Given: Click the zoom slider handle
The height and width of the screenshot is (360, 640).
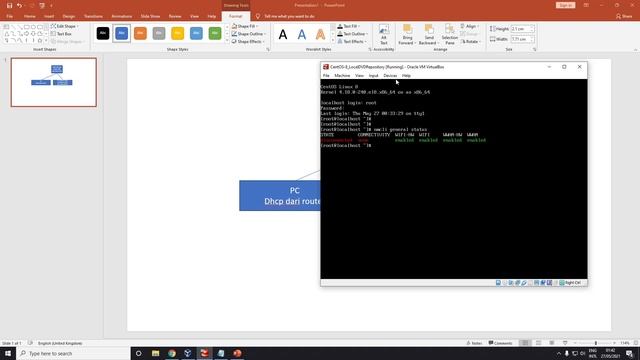Looking at the screenshot, I should coord(596,343).
